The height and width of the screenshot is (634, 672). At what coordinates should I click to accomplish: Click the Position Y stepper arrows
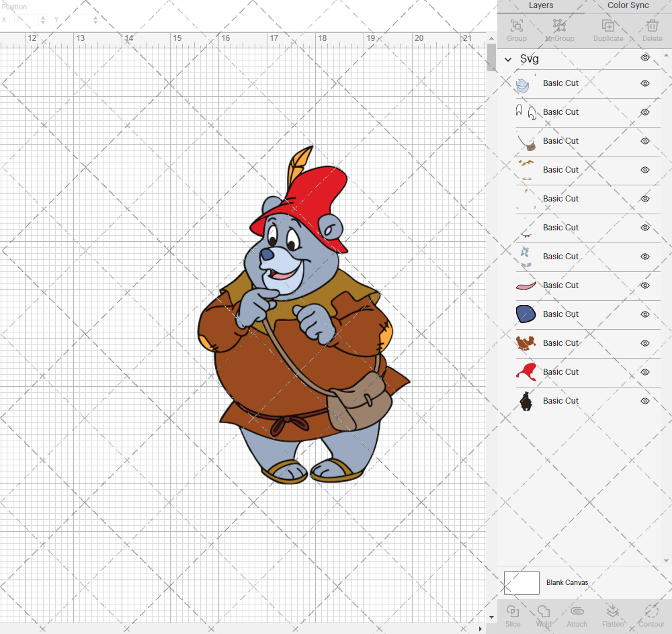(x=95, y=19)
